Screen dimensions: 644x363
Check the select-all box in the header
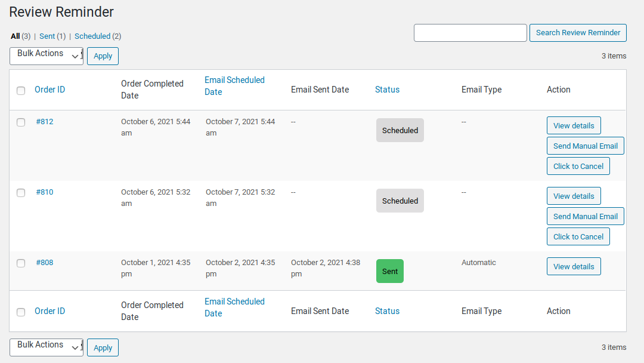(x=21, y=91)
